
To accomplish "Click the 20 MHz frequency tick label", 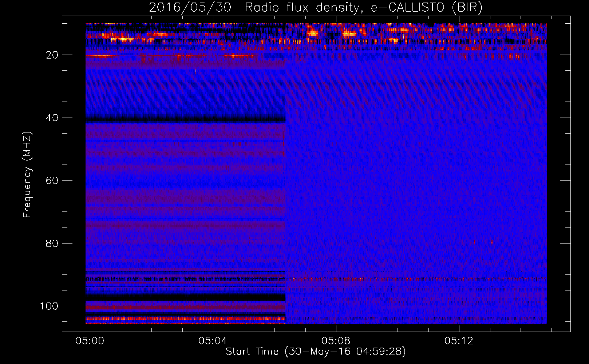I will pos(52,55).
